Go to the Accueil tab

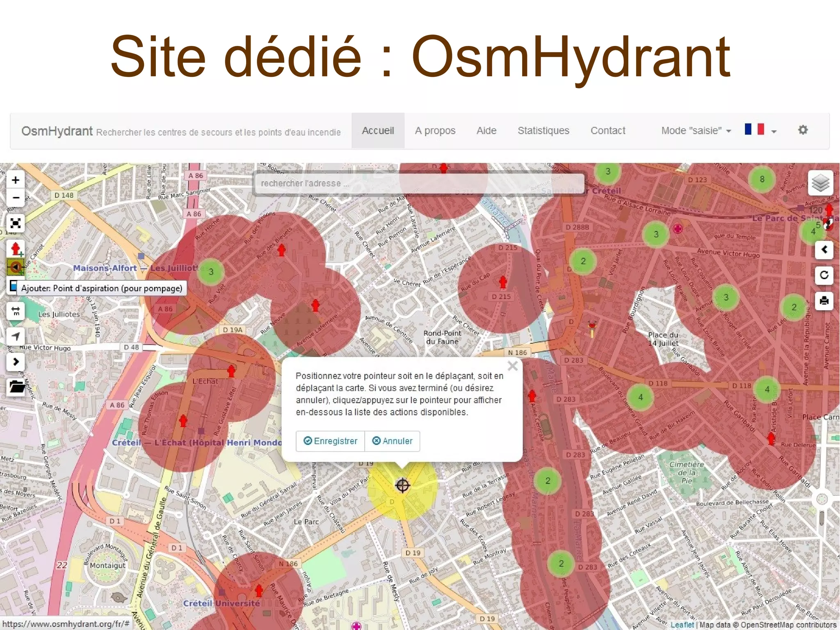tap(378, 131)
